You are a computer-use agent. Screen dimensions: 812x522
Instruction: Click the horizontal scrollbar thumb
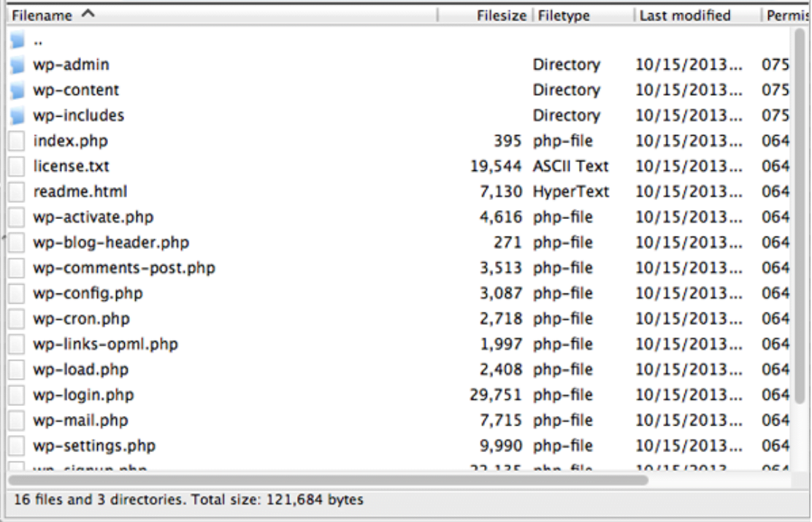[329, 480]
